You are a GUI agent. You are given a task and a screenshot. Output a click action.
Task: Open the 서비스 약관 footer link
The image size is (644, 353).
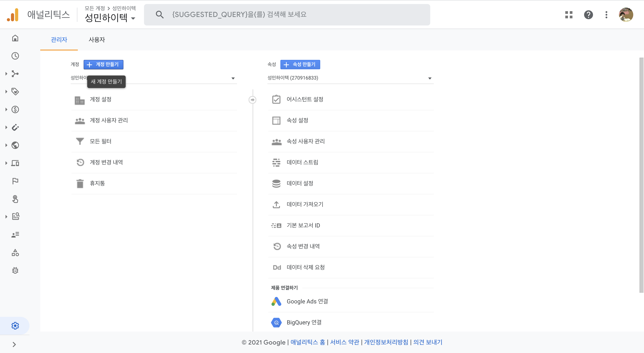click(x=345, y=342)
